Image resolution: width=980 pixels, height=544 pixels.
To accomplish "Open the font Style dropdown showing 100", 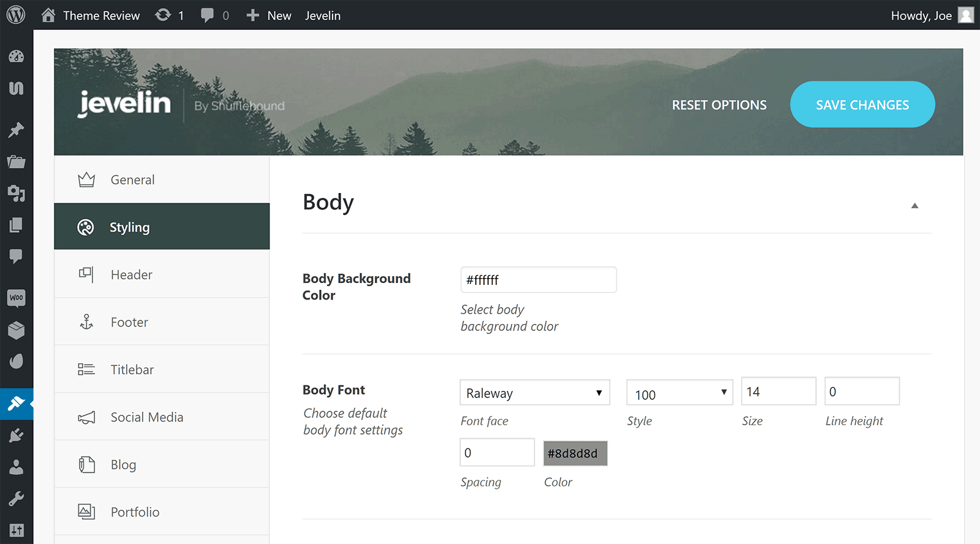I will click(680, 393).
